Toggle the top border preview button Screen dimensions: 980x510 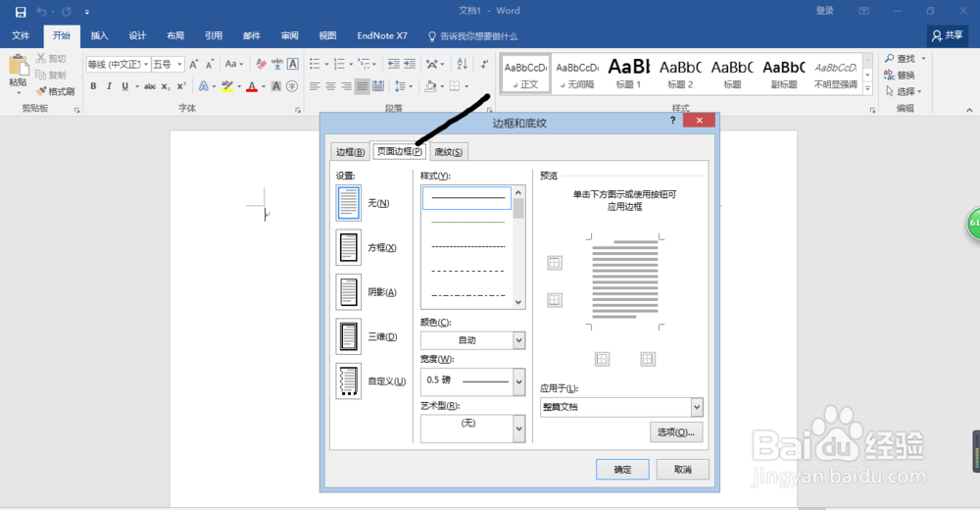555,263
